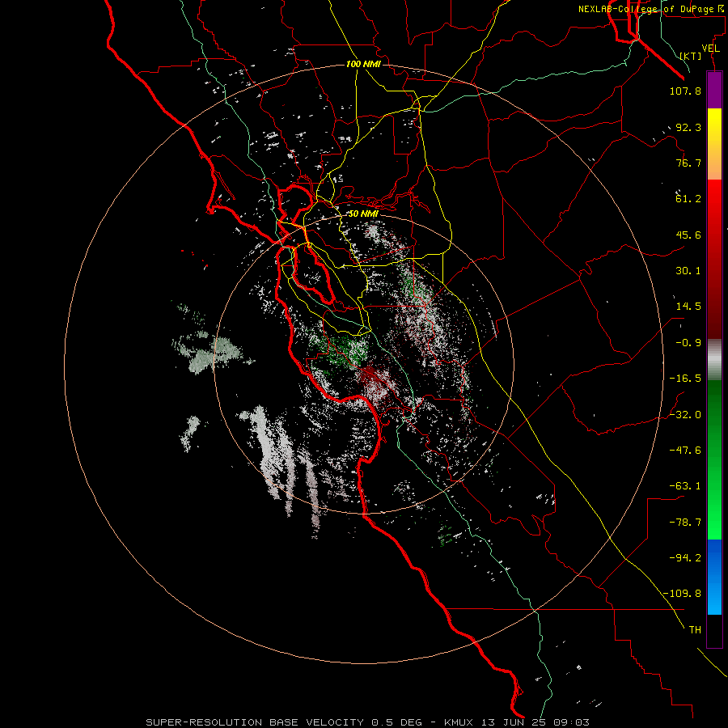This screenshot has height=728, width=728.
Task: Click the blue segment of velocity scale
Action: tap(714, 577)
